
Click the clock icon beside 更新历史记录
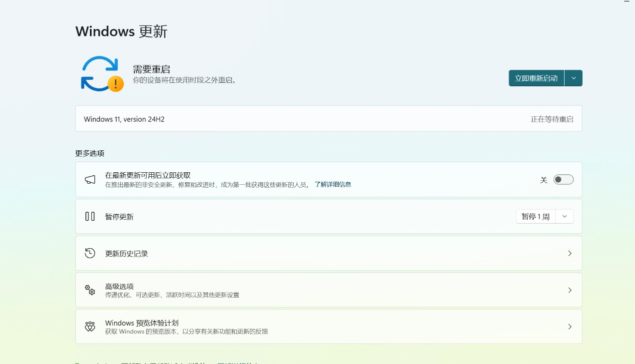[90, 253]
